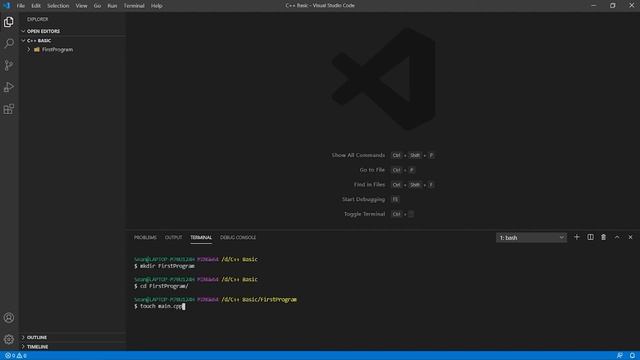
Task: Open the Accounts menu icon
Action: 9,318
